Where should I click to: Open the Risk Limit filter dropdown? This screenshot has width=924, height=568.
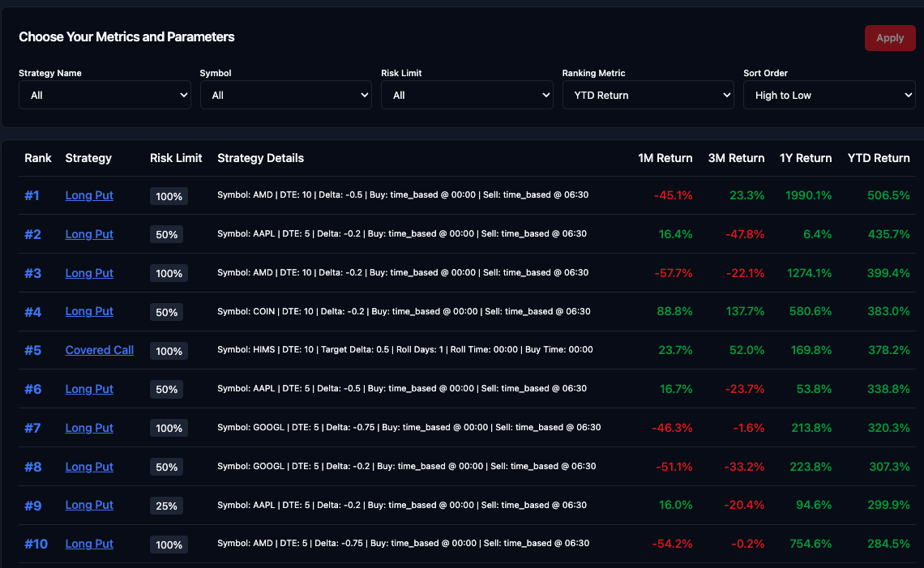coord(467,95)
